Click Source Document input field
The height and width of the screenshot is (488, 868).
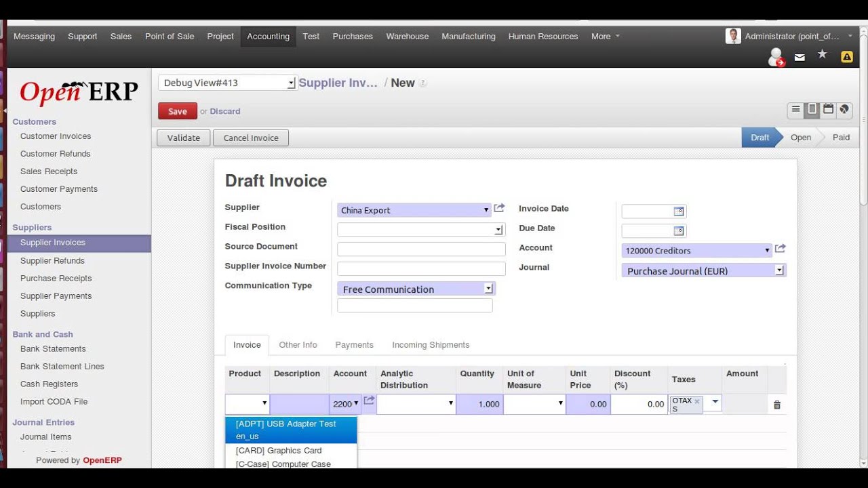click(x=421, y=249)
